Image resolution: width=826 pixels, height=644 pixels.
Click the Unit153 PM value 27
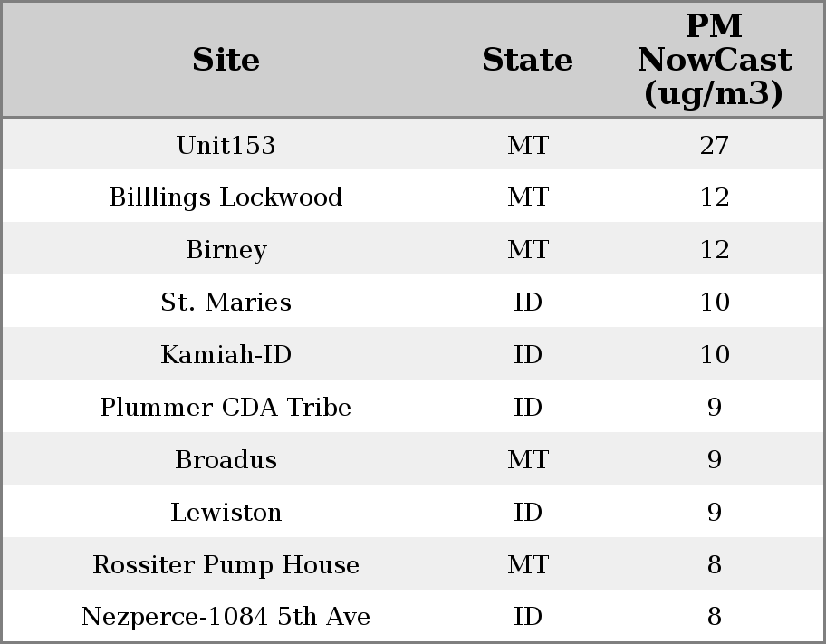click(714, 145)
